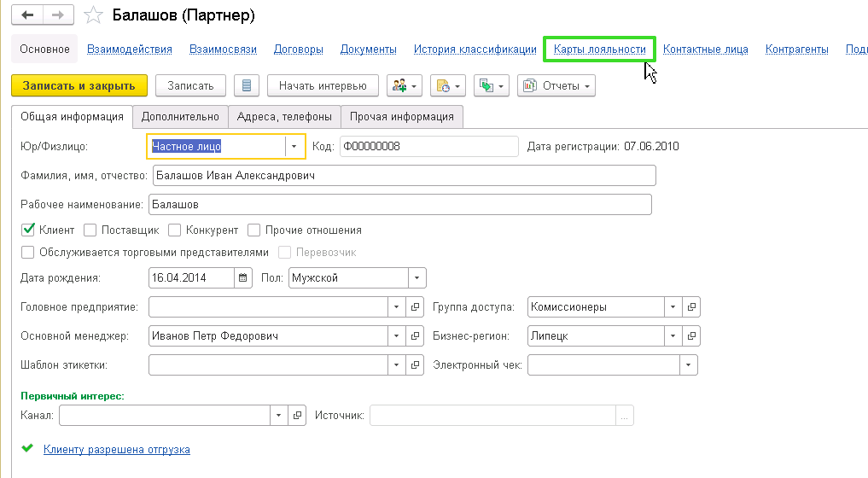Open the Контактные лица link

[x=706, y=50]
